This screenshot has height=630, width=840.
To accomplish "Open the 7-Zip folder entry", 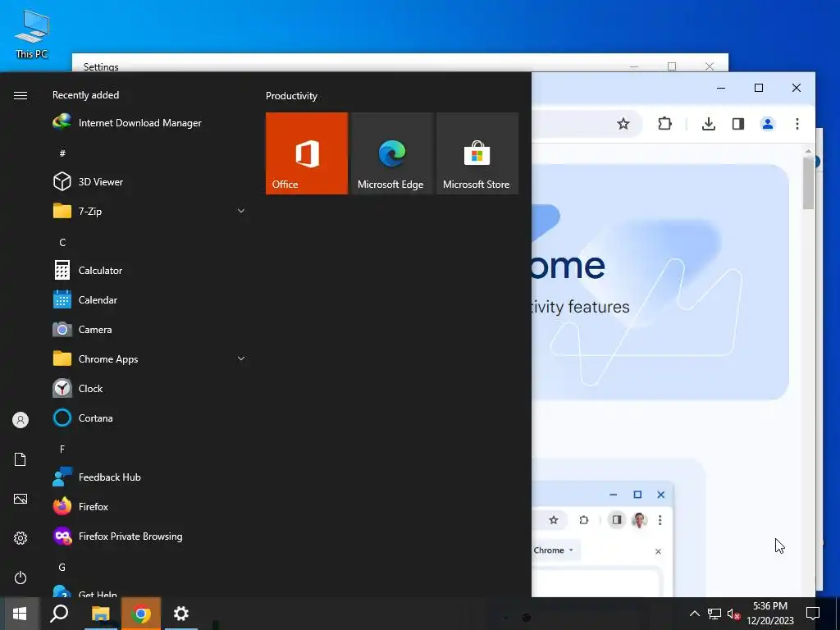I will tap(150, 211).
